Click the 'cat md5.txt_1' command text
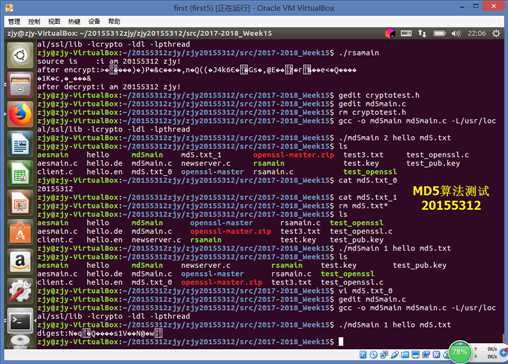The width and height of the screenshot is (508, 364). [x=368, y=197]
